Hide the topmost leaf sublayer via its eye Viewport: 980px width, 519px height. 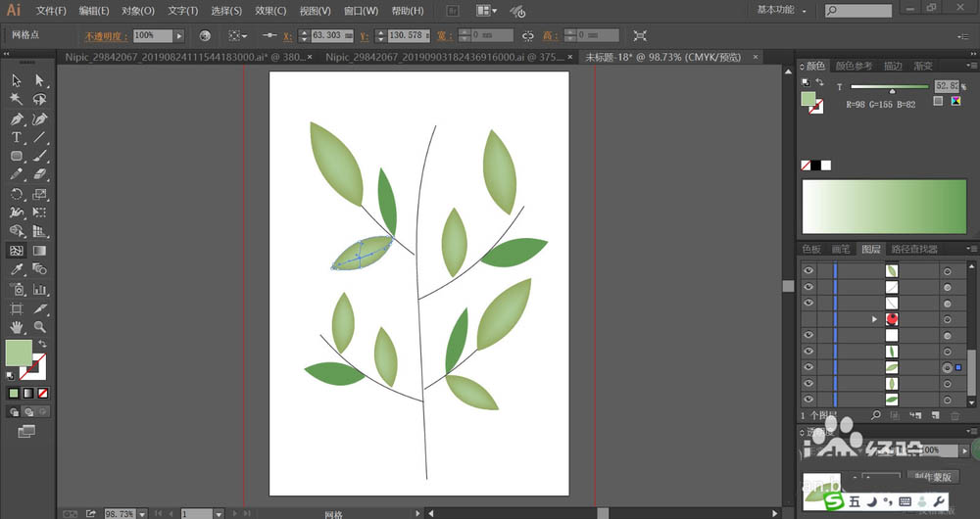808,270
